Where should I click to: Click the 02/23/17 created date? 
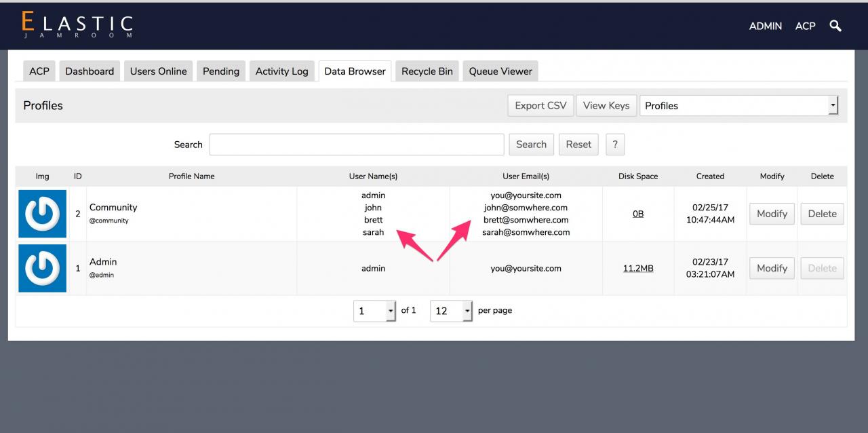(710, 262)
